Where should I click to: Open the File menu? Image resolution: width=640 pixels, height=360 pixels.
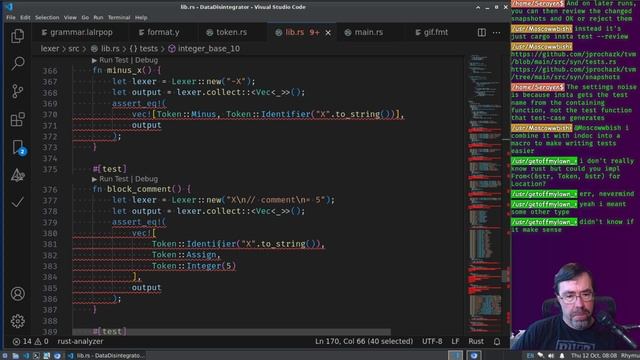(x=11, y=18)
